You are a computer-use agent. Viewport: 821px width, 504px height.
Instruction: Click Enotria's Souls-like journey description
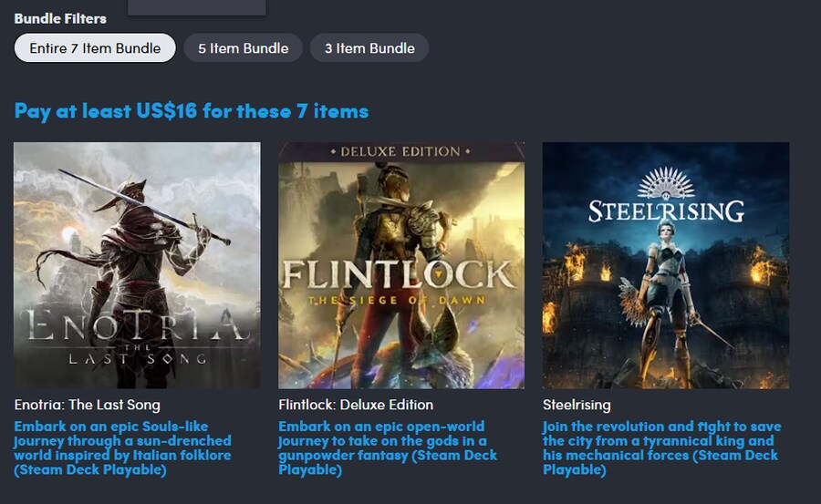[x=123, y=448]
